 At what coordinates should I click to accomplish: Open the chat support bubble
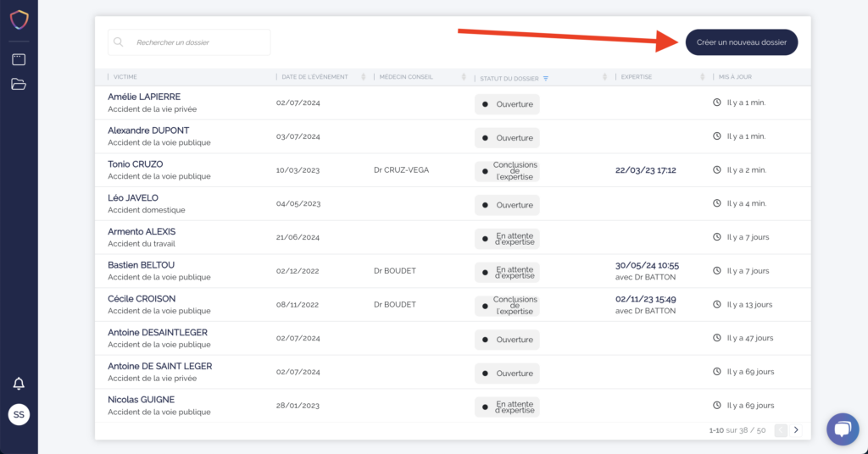pyautogui.click(x=842, y=429)
